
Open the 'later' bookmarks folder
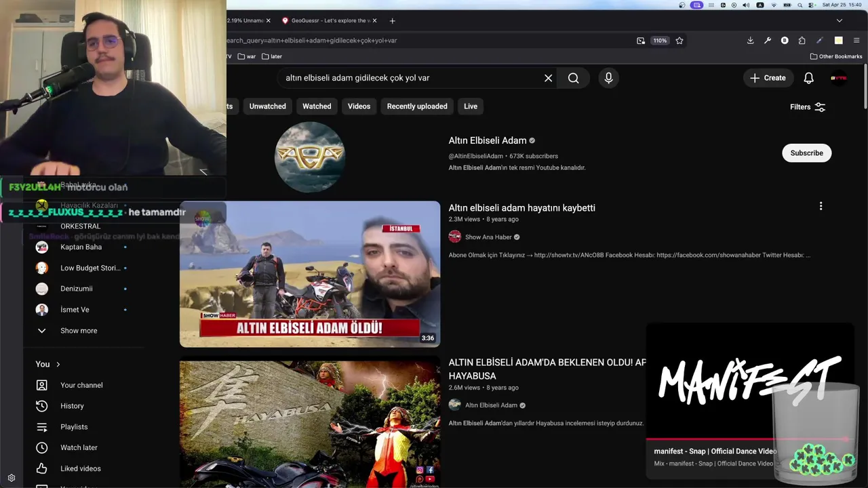272,57
